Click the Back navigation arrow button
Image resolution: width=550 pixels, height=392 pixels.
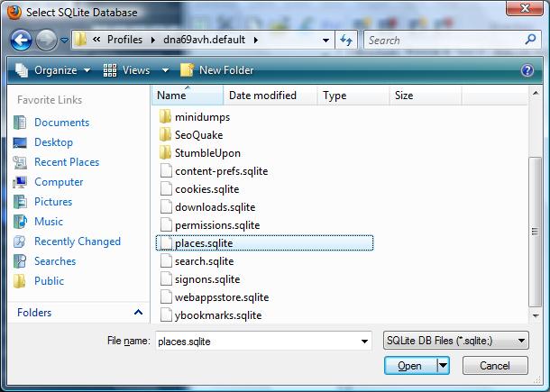click(21, 40)
